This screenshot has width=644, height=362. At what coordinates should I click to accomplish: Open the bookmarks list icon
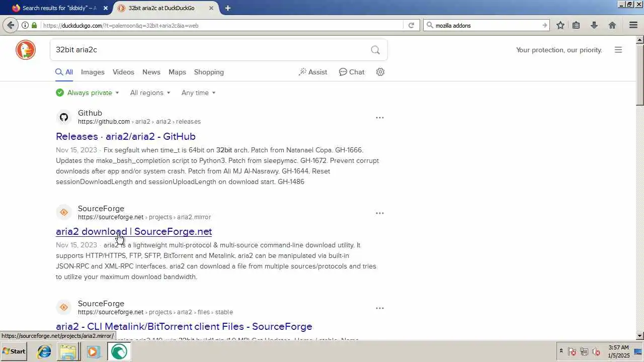click(x=576, y=25)
